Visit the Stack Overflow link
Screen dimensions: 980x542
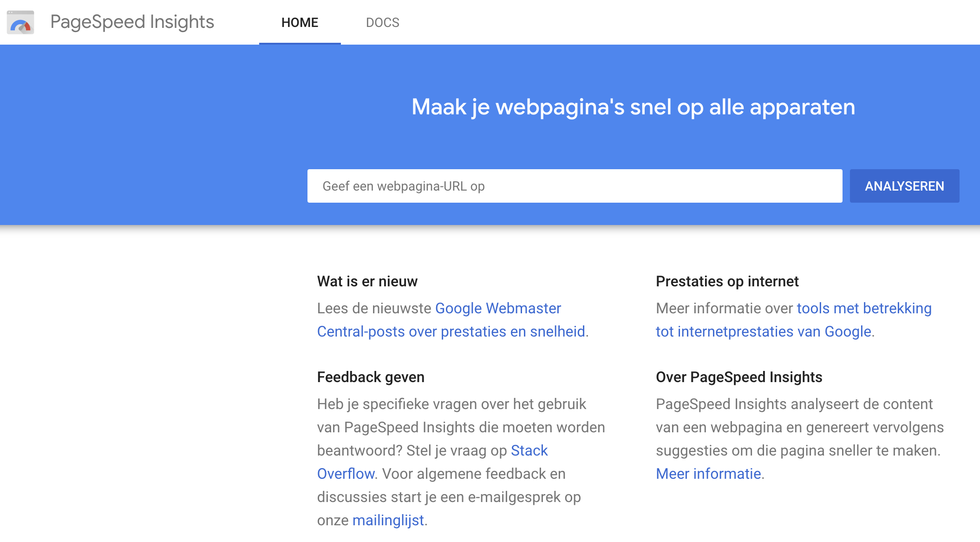tap(529, 450)
